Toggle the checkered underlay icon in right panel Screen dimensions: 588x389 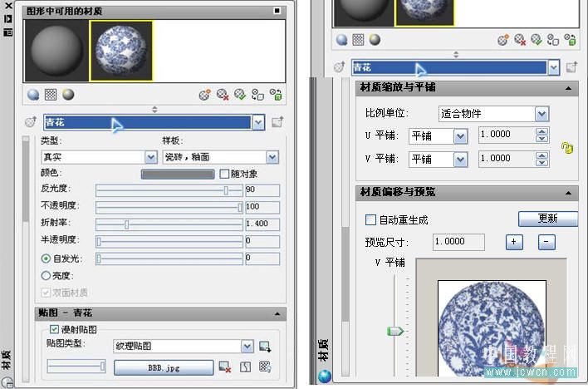[x=358, y=40]
